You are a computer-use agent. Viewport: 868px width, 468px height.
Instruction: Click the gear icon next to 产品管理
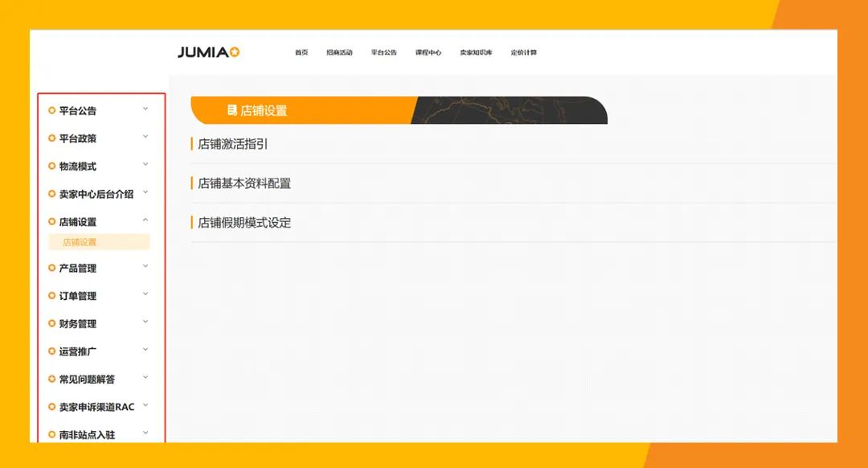(51, 268)
